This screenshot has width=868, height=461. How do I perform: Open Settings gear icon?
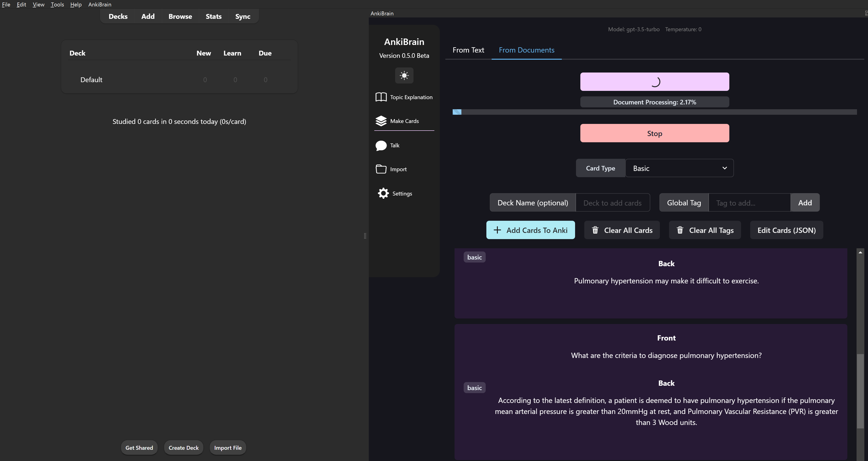click(x=383, y=193)
